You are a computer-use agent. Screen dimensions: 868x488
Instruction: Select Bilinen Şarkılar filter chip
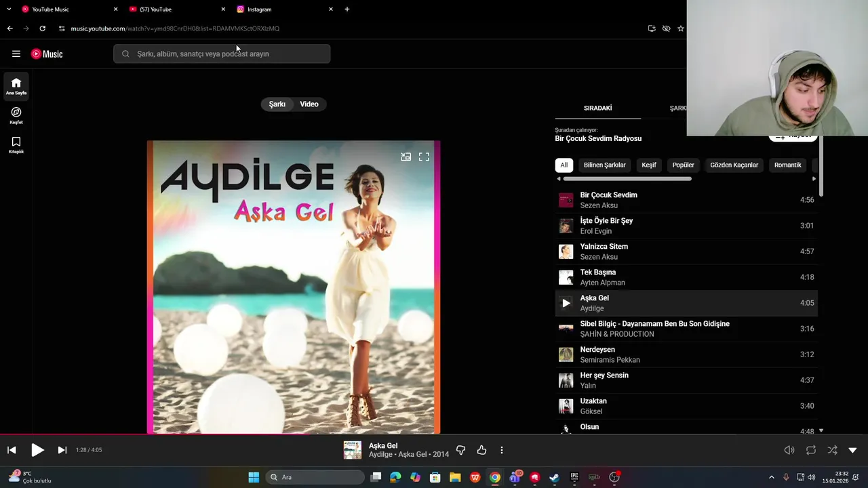coord(605,165)
